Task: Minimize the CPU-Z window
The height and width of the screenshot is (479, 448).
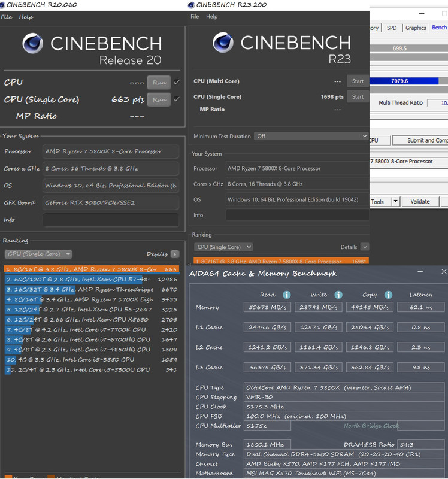Action: [422, 13]
